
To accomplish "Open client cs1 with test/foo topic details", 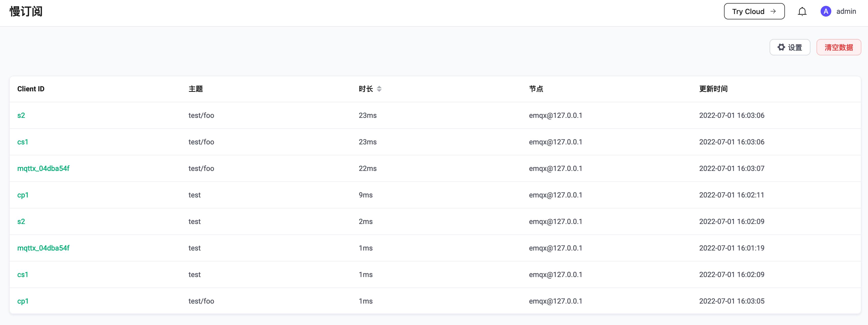I will (x=23, y=142).
